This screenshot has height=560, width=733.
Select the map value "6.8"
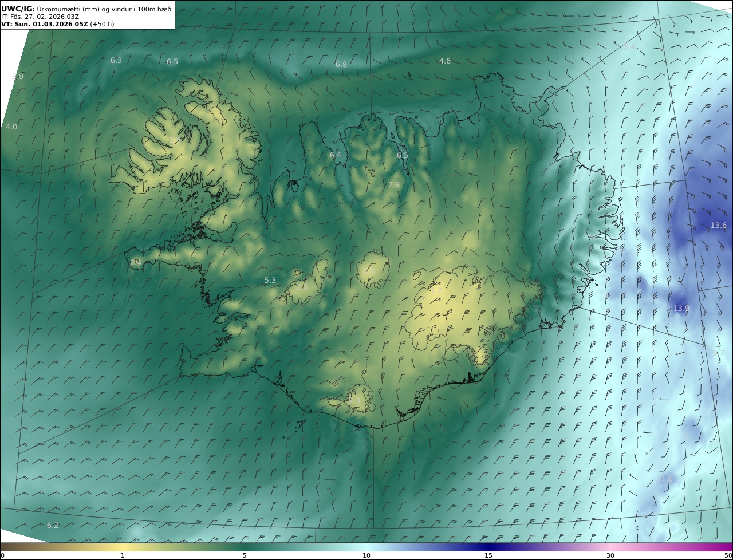341,65
